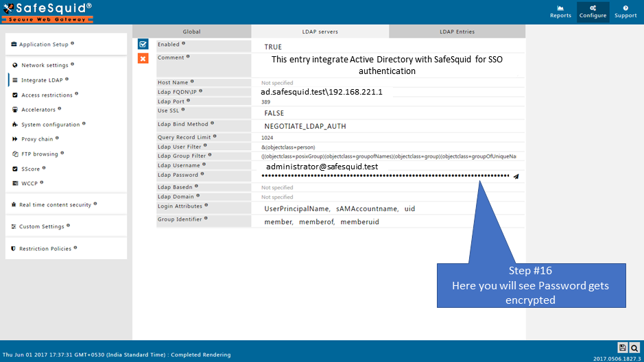Screen dimensions: 644x362
Task: Edit the Group Identifier field
Action: [x=388, y=221]
